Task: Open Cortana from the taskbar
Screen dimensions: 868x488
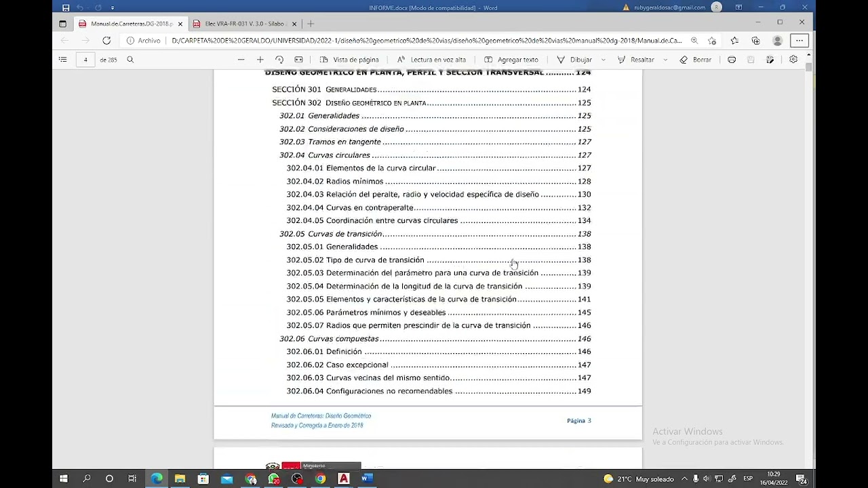Action: (x=109, y=479)
